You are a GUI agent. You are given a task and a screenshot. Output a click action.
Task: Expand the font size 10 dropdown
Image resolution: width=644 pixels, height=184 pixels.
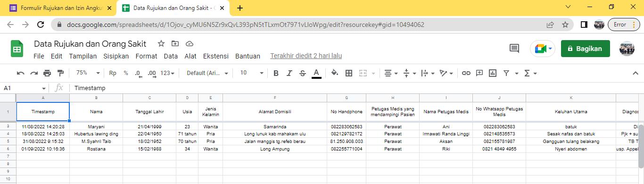tap(252, 73)
